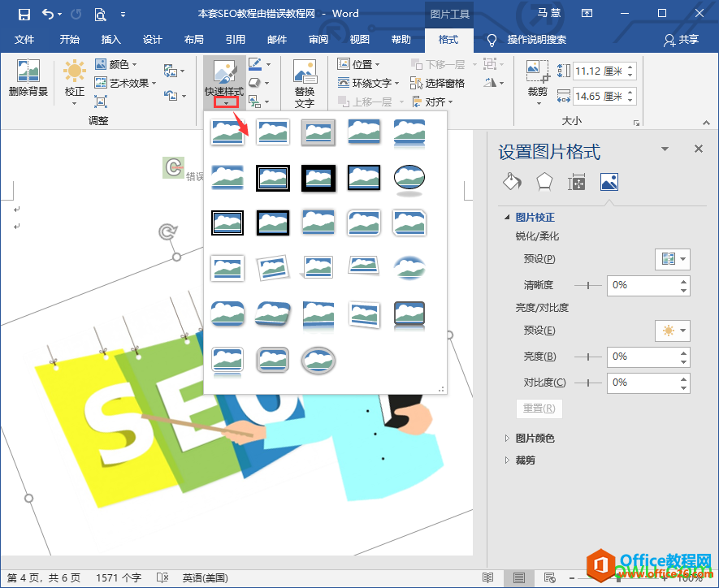
Task: Click the Brightness (亮度) slider
Action: click(588, 357)
